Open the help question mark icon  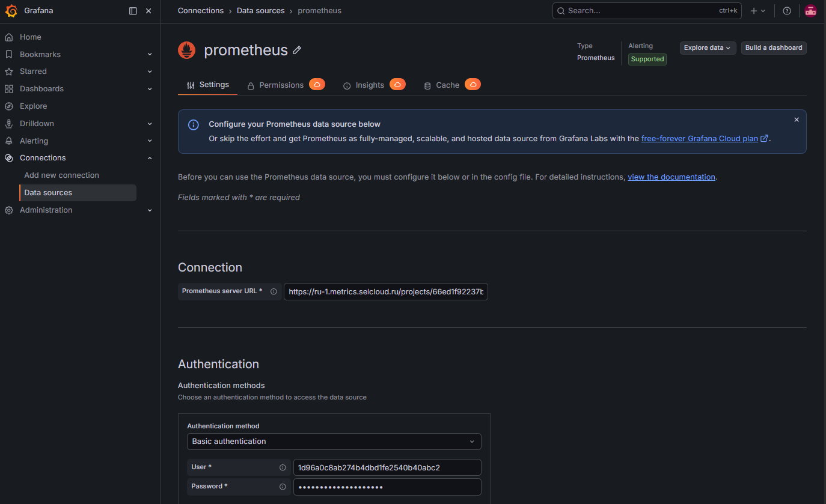787,11
